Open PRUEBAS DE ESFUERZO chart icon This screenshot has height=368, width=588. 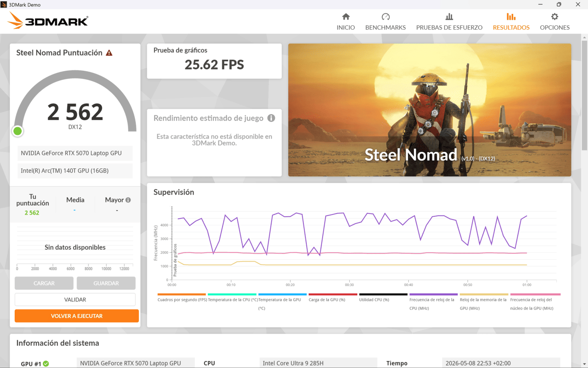tap(449, 17)
